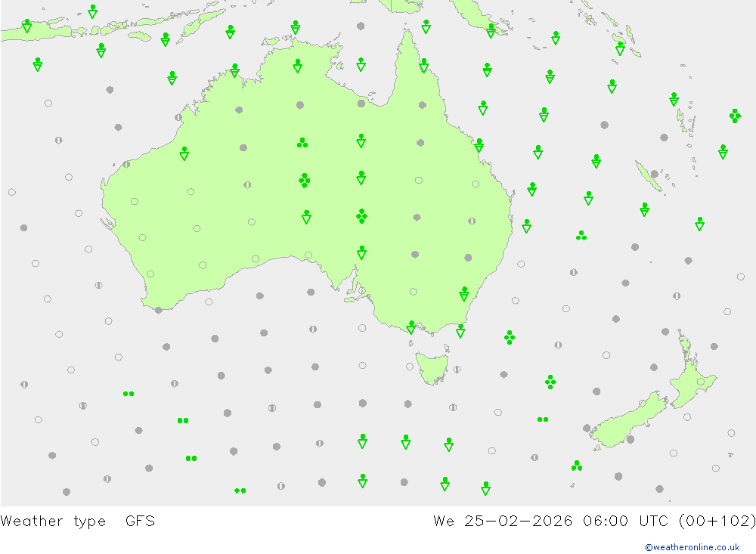This screenshot has height=554, width=756.
Task: Click the three-dot rain symbol in the Northern Territory
Action: [302, 143]
